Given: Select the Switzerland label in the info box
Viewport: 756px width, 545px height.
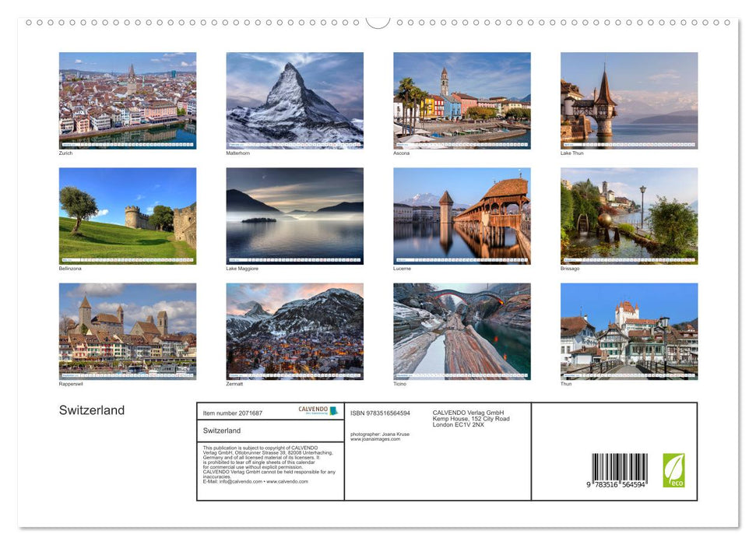Looking at the screenshot, I should (x=223, y=431).
